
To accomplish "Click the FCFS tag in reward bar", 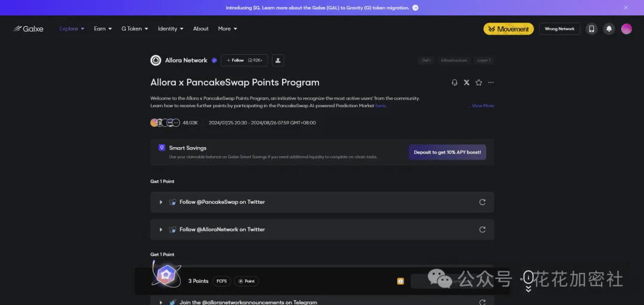I will tap(222, 281).
